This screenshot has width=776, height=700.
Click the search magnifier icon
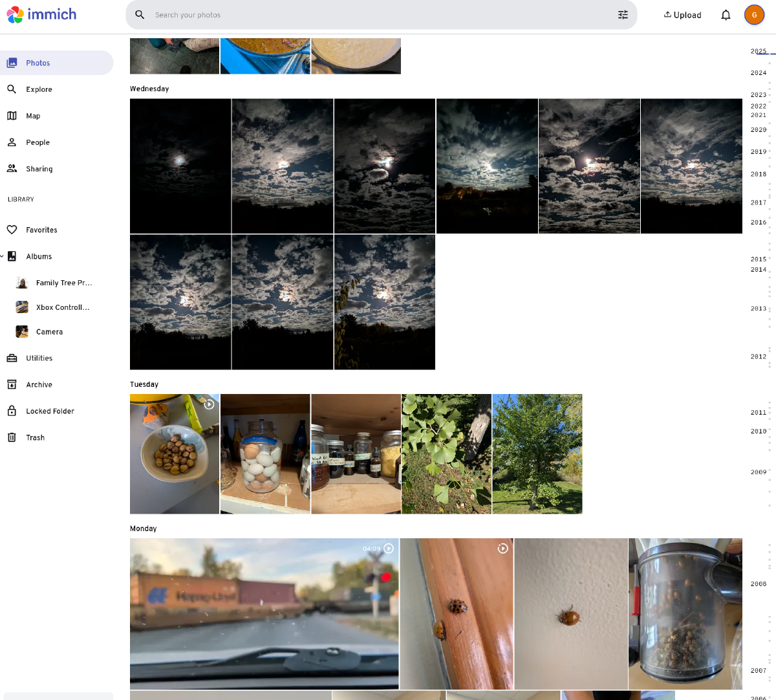tap(140, 15)
